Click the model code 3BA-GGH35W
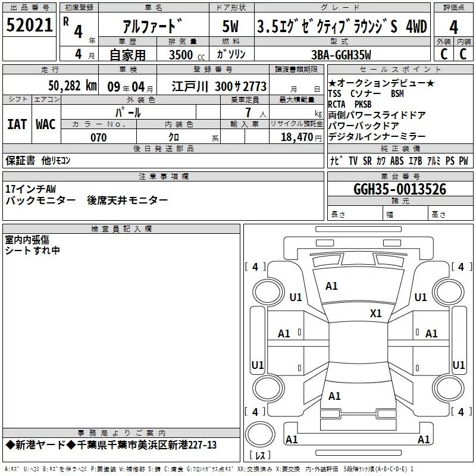The image size is (476, 476). [341, 55]
